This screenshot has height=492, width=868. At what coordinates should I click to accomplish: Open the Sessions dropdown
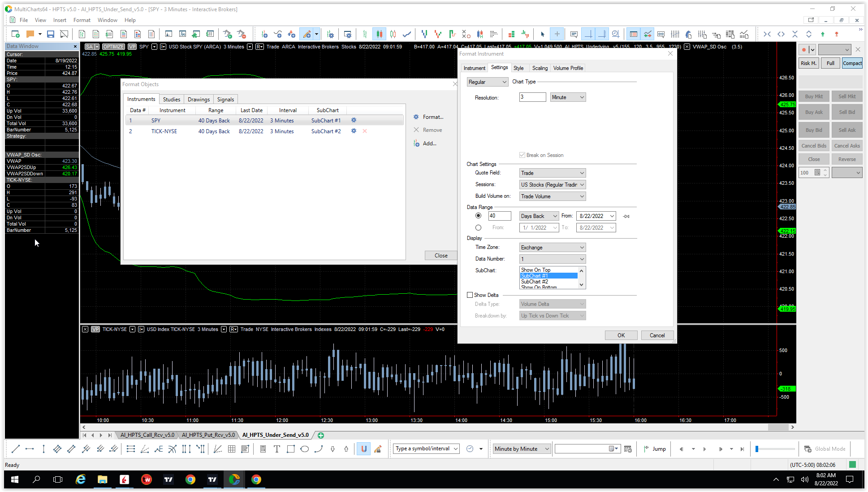553,185
